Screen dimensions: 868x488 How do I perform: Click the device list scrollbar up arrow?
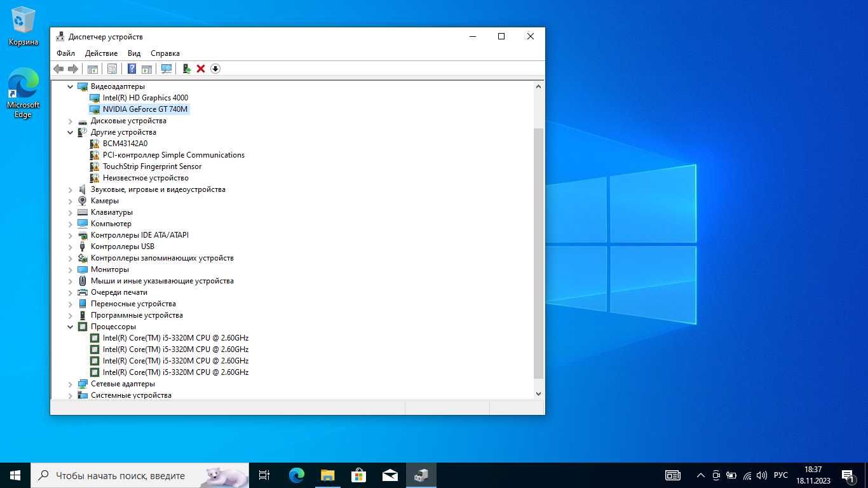(539, 86)
